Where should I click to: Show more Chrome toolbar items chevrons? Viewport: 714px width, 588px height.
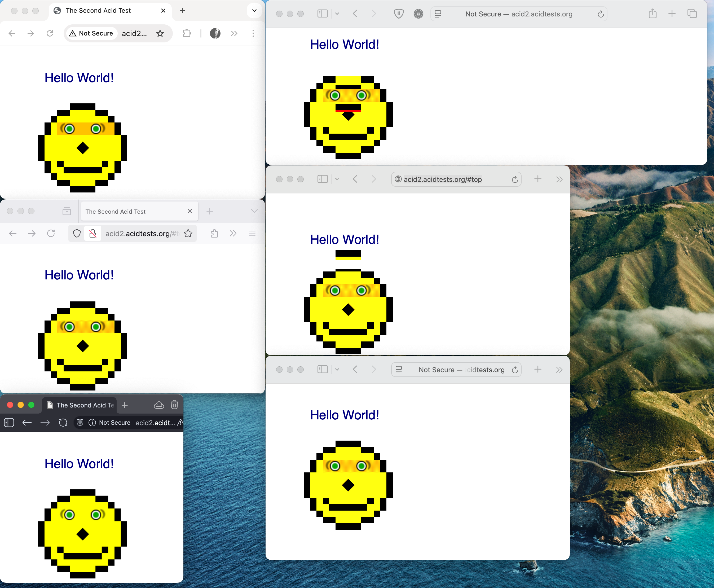tap(234, 33)
